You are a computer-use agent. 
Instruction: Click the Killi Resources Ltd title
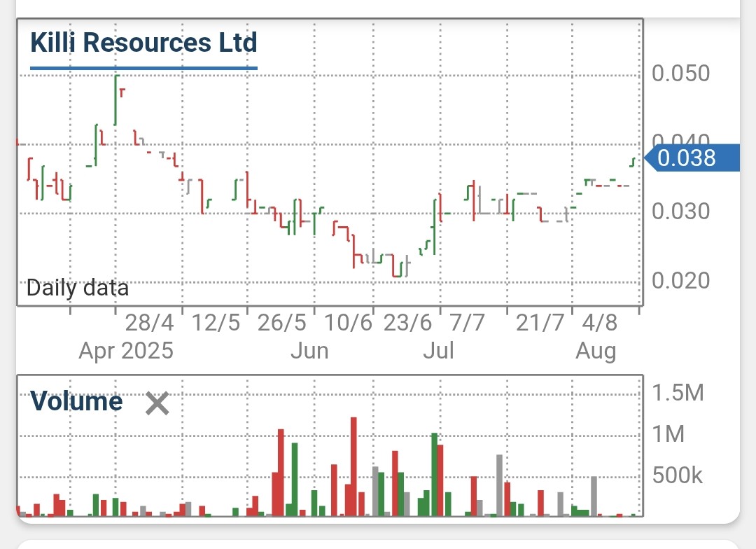click(143, 43)
